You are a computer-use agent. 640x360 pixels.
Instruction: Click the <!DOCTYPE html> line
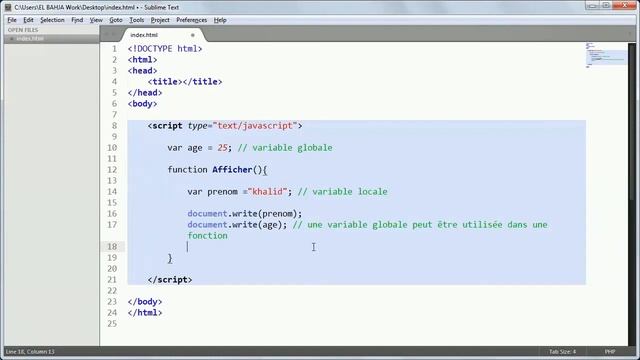click(x=165, y=49)
